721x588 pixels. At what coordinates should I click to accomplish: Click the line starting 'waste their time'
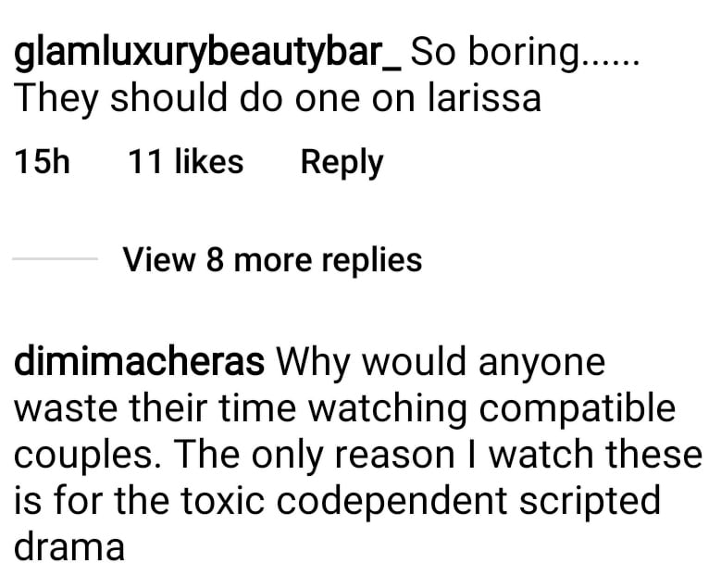tap(345, 409)
